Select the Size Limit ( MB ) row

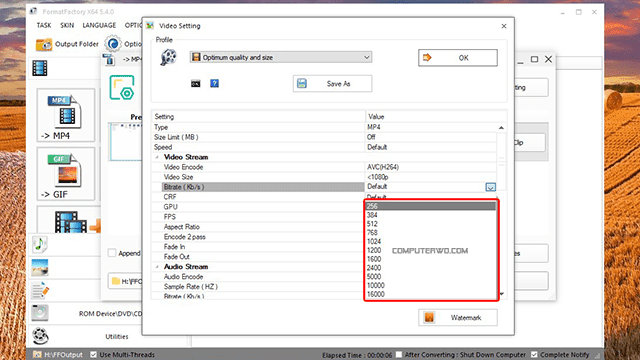324,137
